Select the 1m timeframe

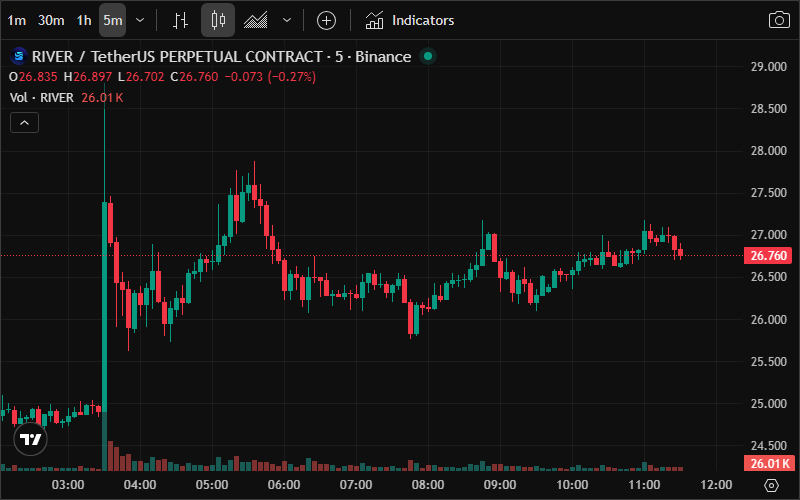pos(17,20)
